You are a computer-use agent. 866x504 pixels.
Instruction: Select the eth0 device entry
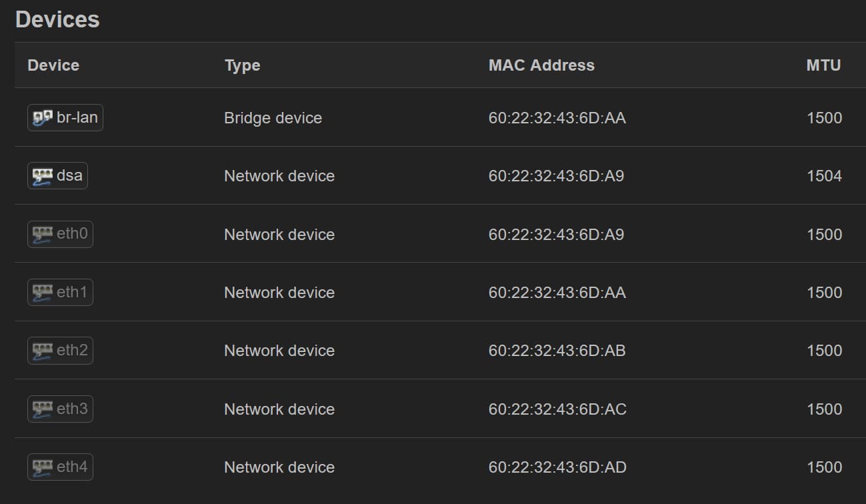click(60, 234)
